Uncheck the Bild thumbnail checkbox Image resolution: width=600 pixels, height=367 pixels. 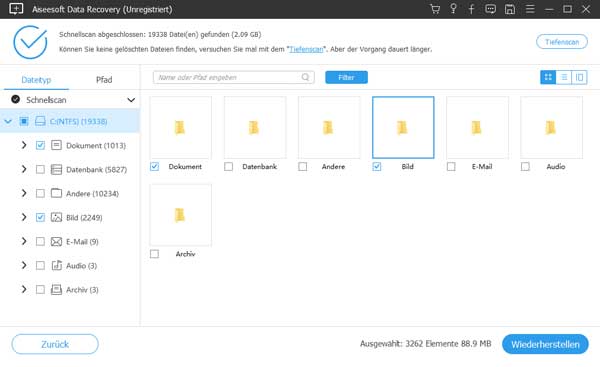(x=377, y=166)
